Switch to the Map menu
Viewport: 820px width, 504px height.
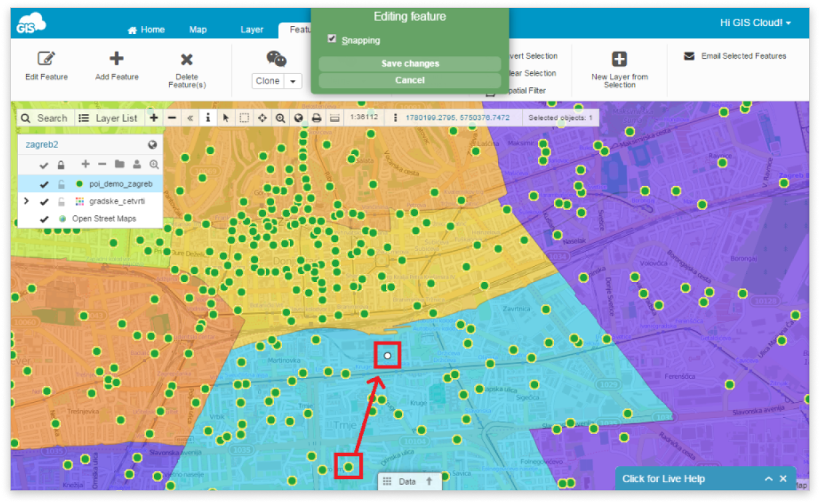coord(198,29)
